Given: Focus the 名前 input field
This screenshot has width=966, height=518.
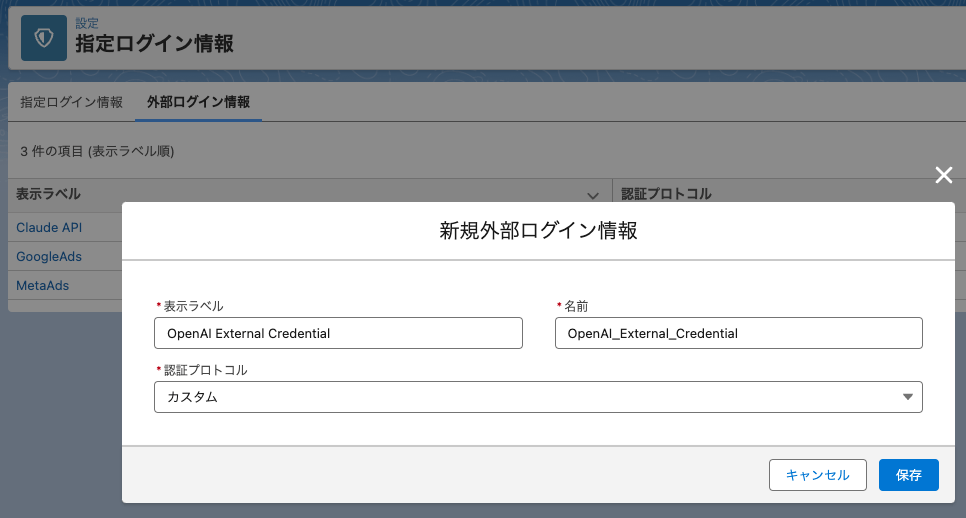Looking at the screenshot, I should [738, 333].
